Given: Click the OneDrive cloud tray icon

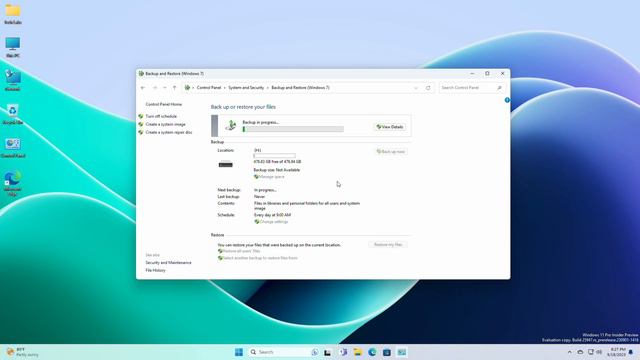Looking at the screenshot, I should (580, 352).
